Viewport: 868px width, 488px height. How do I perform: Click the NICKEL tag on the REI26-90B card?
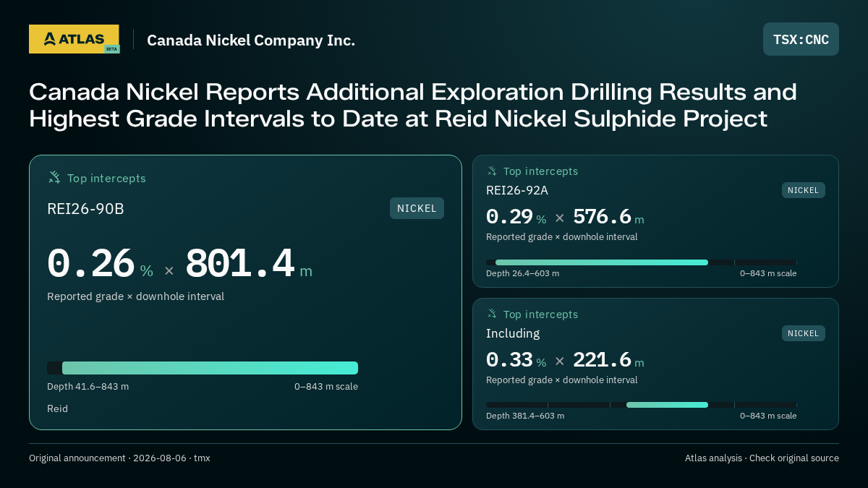417,208
